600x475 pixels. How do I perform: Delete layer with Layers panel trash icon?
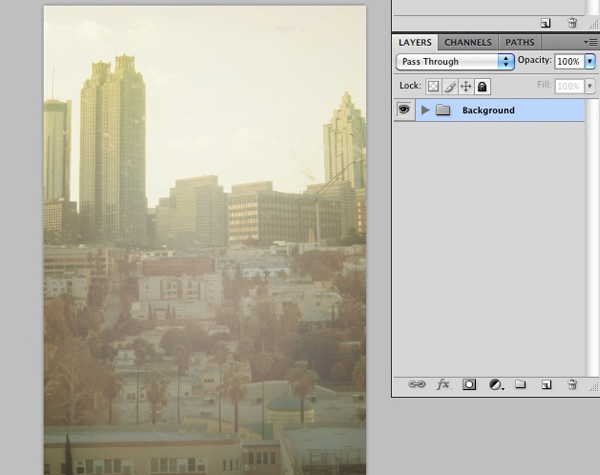pos(572,384)
